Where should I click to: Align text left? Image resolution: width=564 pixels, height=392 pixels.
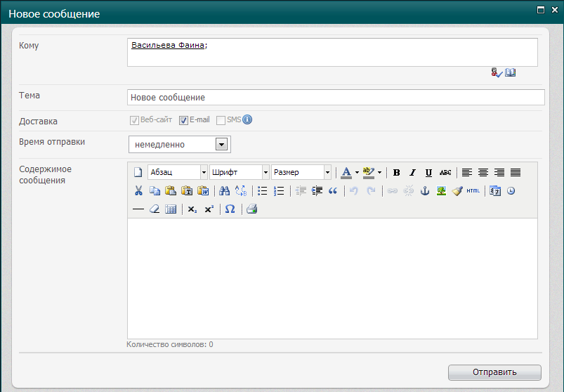(467, 173)
